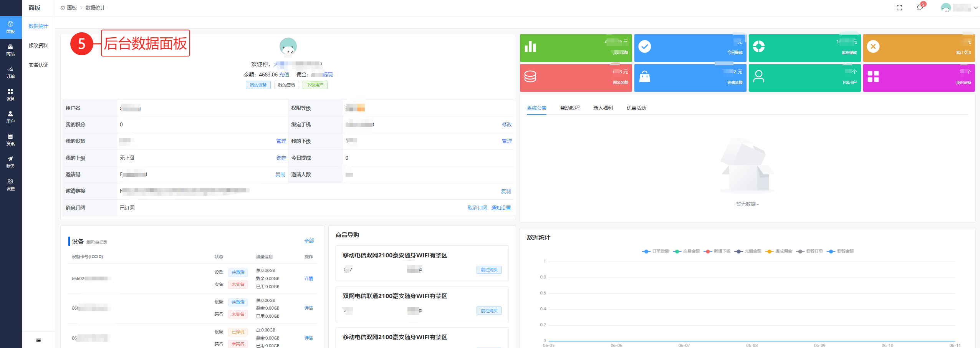980x348 pixels.
Task: Click 绑定 in the 我的上级 row
Action: pyautogui.click(x=281, y=158)
